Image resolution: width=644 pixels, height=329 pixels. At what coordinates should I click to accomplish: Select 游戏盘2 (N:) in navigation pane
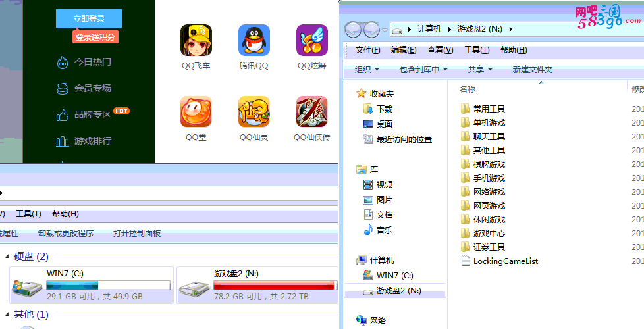(394, 290)
